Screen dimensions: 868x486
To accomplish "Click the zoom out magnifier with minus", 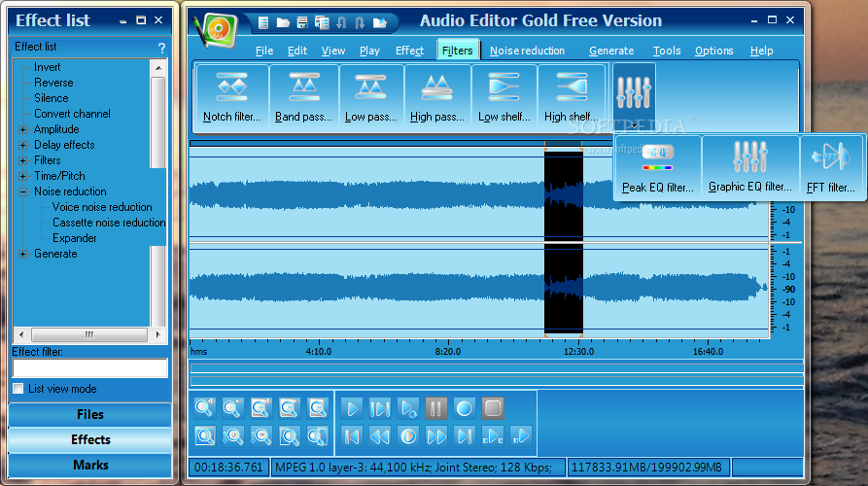I will [x=232, y=408].
